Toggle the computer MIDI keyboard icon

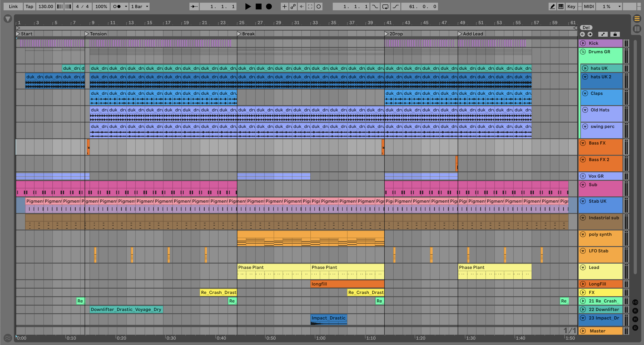click(561, 6)
